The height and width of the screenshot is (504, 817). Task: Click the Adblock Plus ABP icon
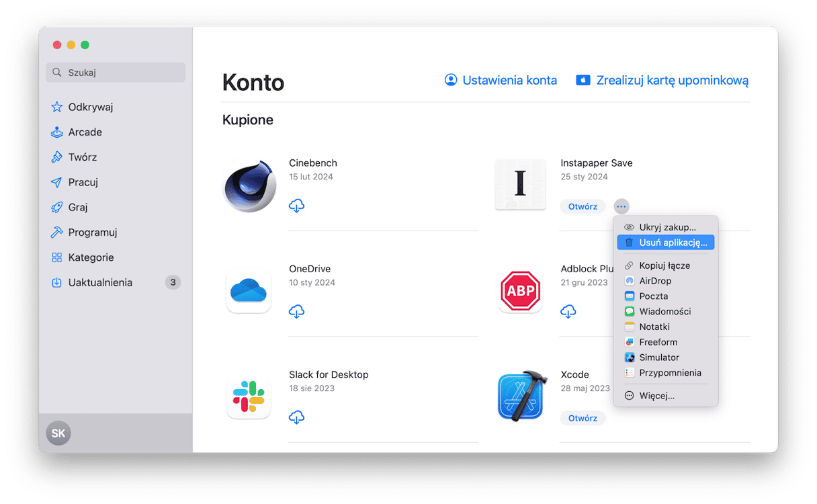click(520, 292)
